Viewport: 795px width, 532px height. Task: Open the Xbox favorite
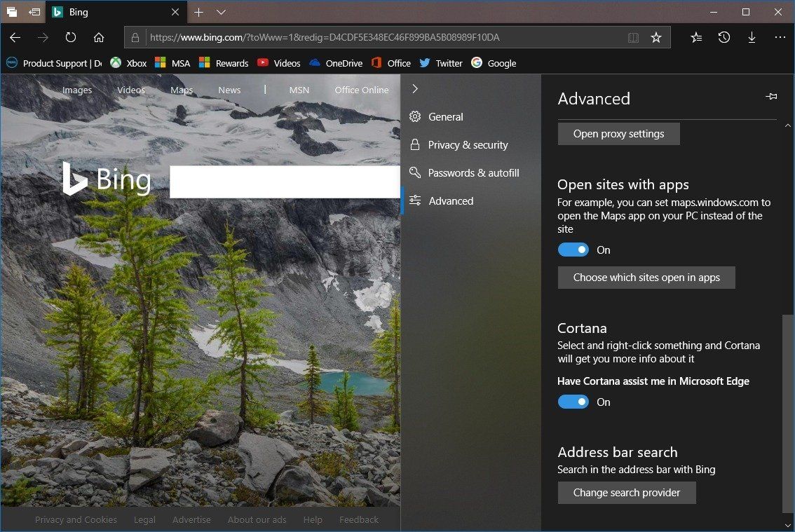(x=129, y=63)
